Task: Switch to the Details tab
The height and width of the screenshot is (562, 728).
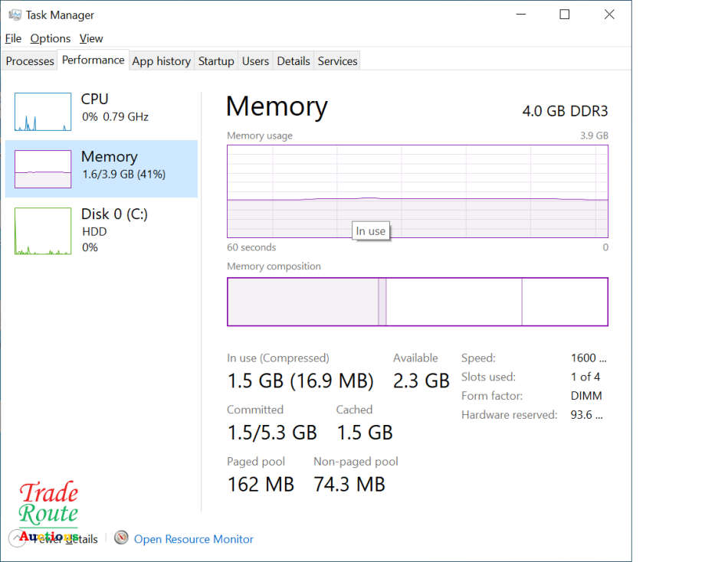Action: (x=293, y=61)
